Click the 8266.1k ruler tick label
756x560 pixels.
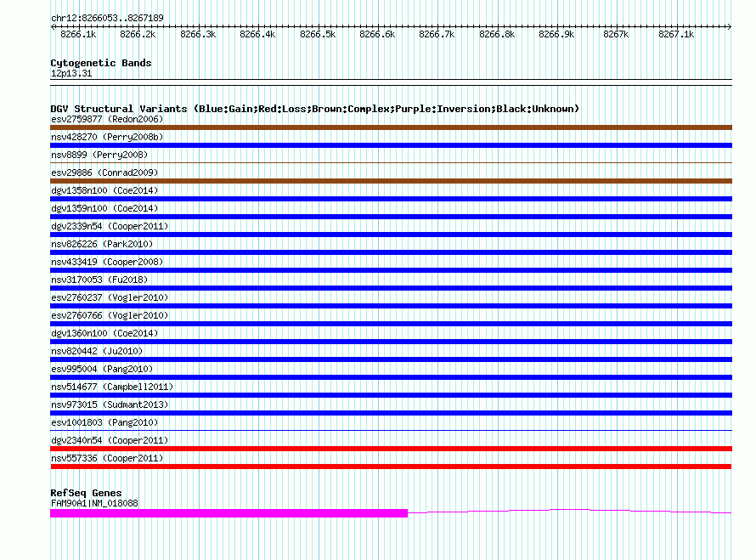tap(78, 34)
